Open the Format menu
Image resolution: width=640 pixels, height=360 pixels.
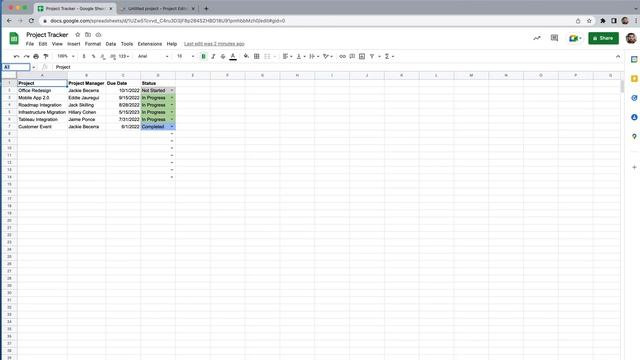tap(93, 44)
